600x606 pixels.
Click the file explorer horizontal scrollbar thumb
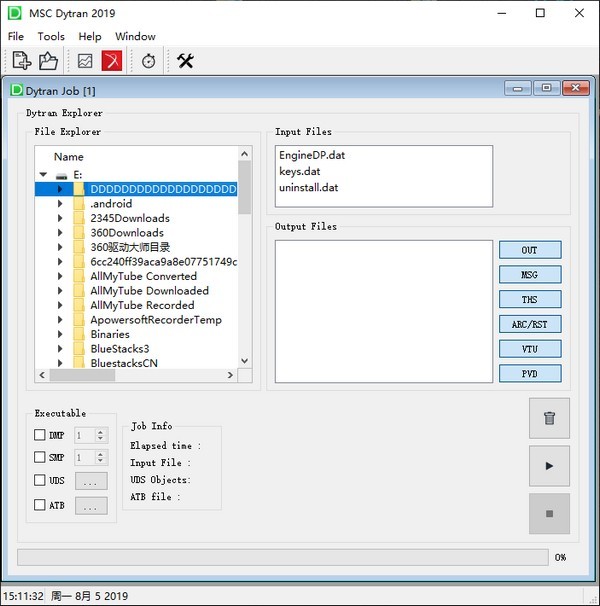[x=82, y=375]
